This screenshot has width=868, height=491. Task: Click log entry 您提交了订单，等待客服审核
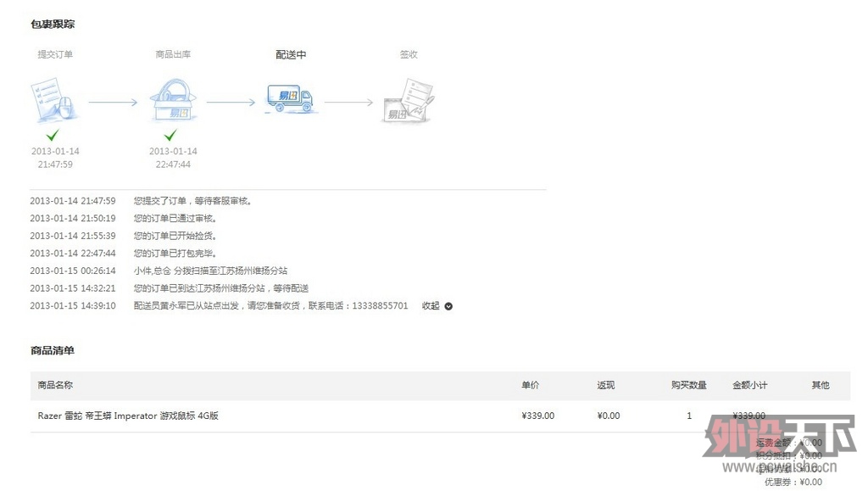(193, 201)
